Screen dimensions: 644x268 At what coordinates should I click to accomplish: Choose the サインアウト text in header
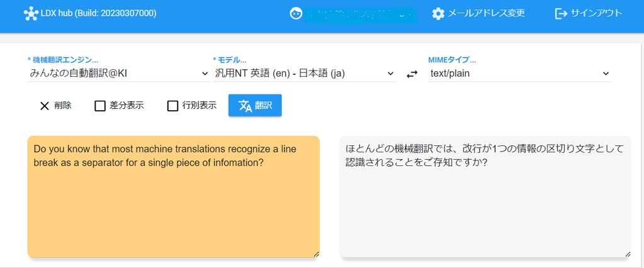pos(596,13)
